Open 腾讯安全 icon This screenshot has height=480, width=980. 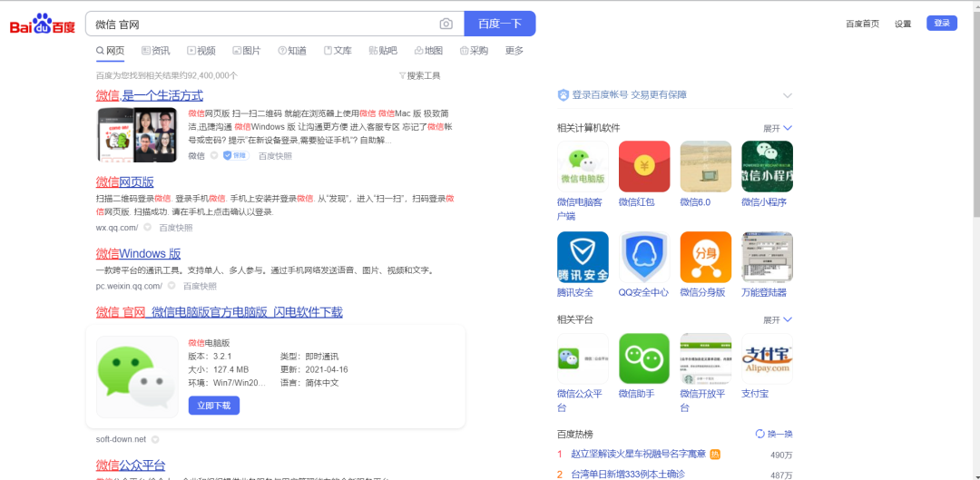[x=583, y=258]
